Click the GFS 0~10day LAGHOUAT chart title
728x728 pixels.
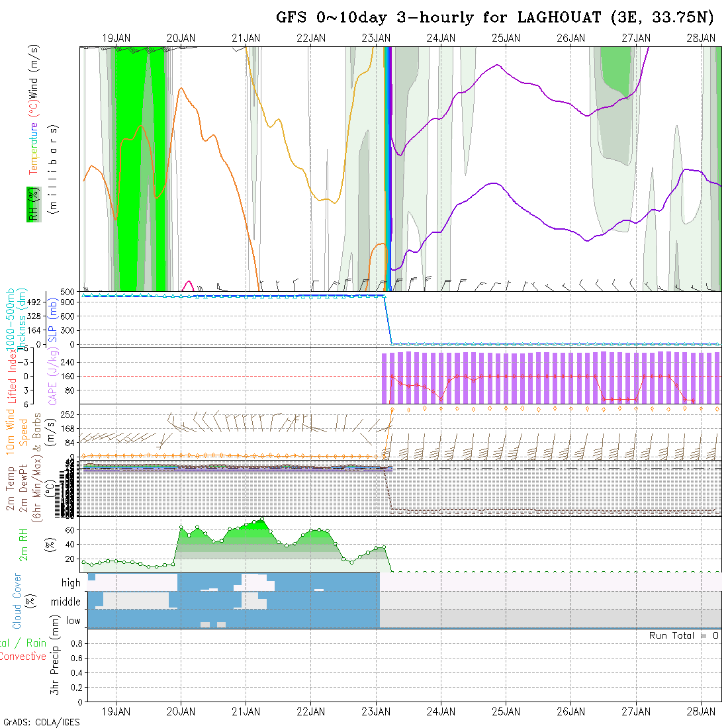pos(494,18)
